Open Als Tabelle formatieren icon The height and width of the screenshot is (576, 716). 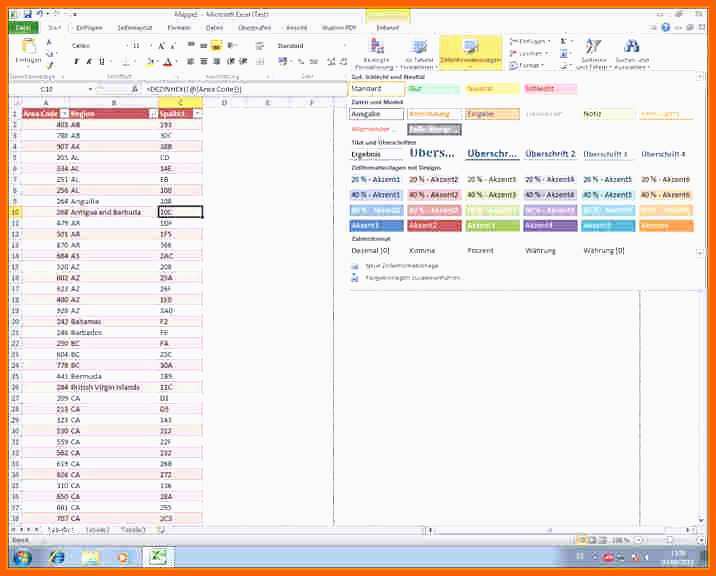[419, 47]
